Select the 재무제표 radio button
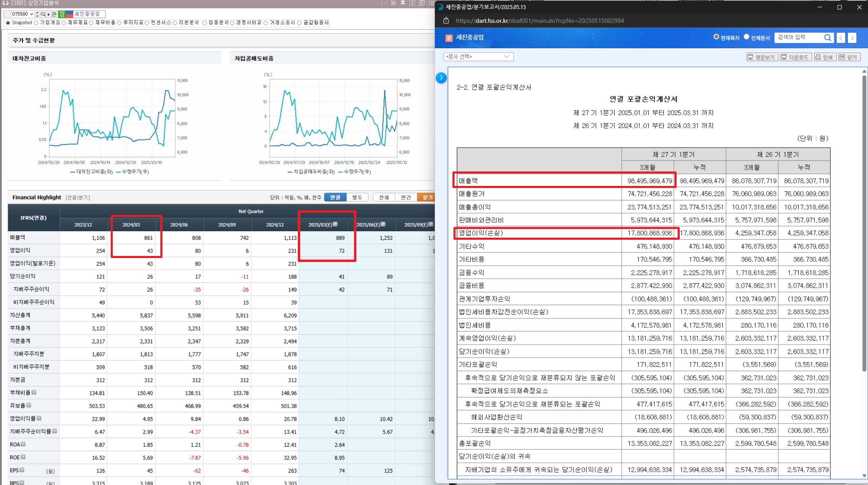Viewport: 868px width, 485px height. [64, 23]
